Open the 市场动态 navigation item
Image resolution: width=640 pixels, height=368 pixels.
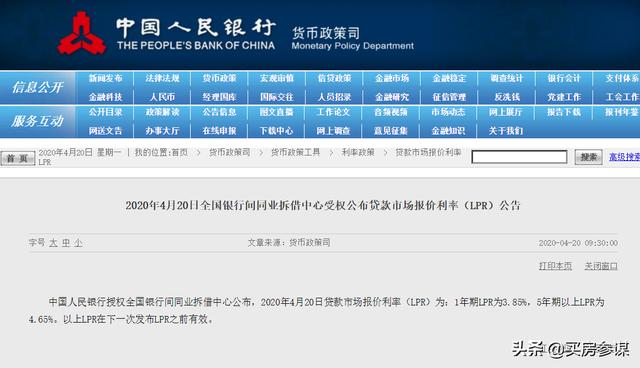click(x=448, y=112)
